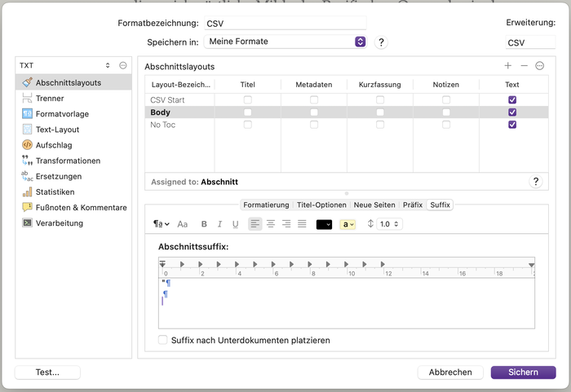Click the Formatbezeichnung text field
The width and height of the screenshot is (571, 392).
point(284,24)
